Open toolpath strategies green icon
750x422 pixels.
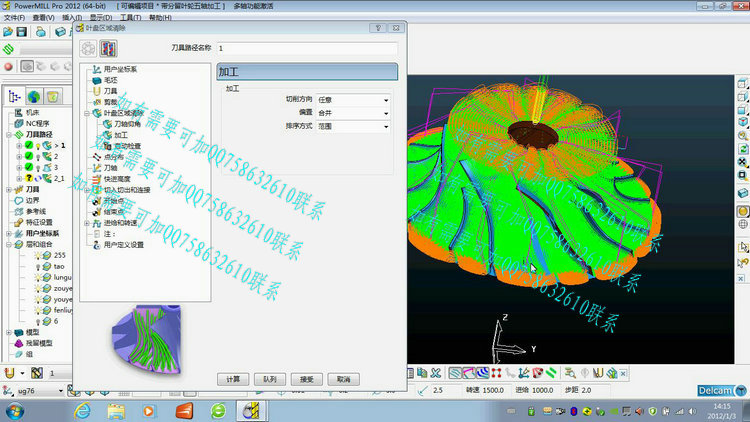(8, 49)
